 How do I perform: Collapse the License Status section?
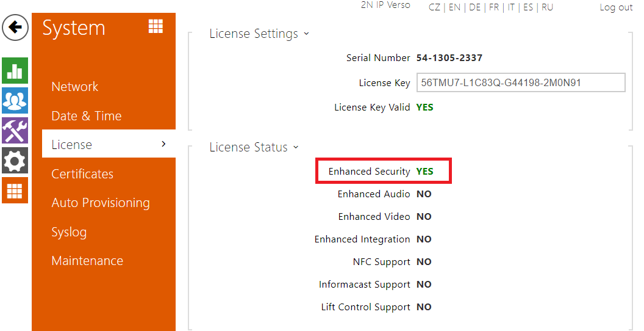click(x=296, y=147)
